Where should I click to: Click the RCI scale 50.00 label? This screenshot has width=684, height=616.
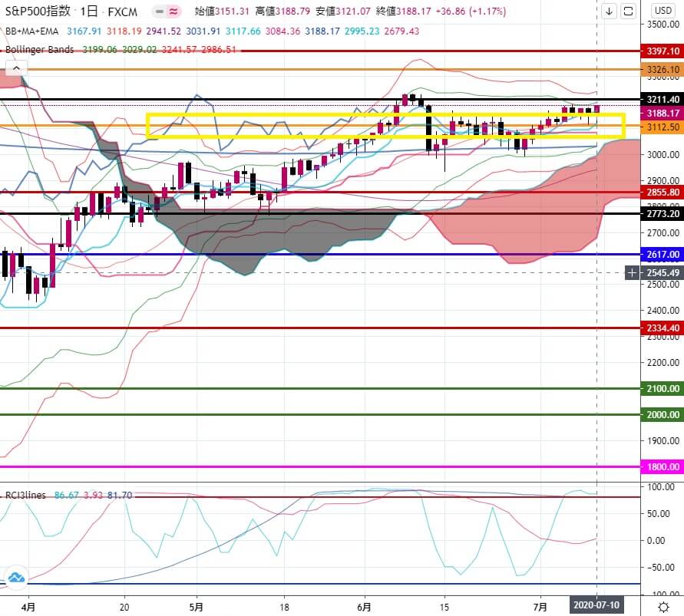[x=656, y=513]
